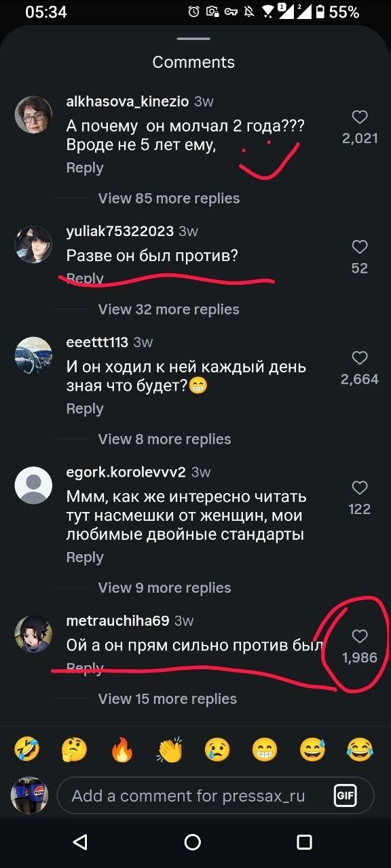Insert the rolling-on-floor laughing emoji
This screenshot has height=868, width=391.
(x=27, y=749)
